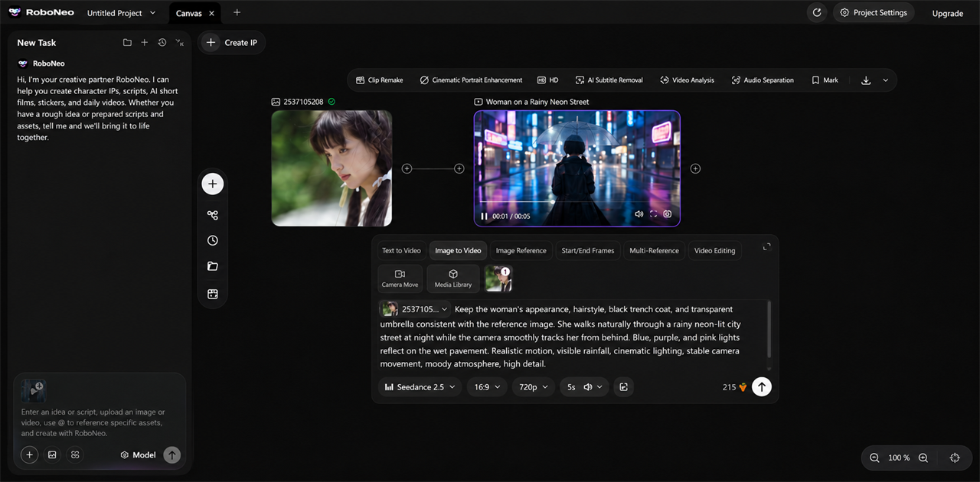Switch to Video Editing tab

click(714, 250)
